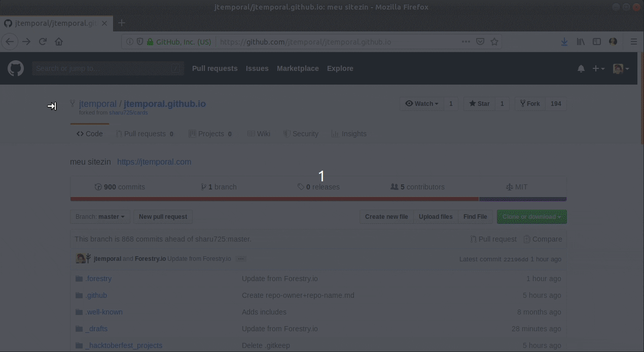Switch to the Projects tab
The image size is (644, 352).
tap(210, 134)
